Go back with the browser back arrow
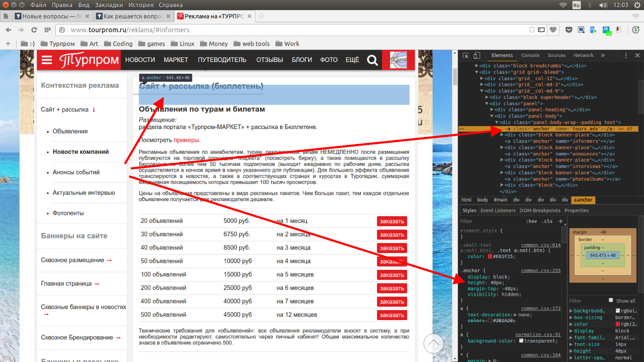 coord(8,30)
